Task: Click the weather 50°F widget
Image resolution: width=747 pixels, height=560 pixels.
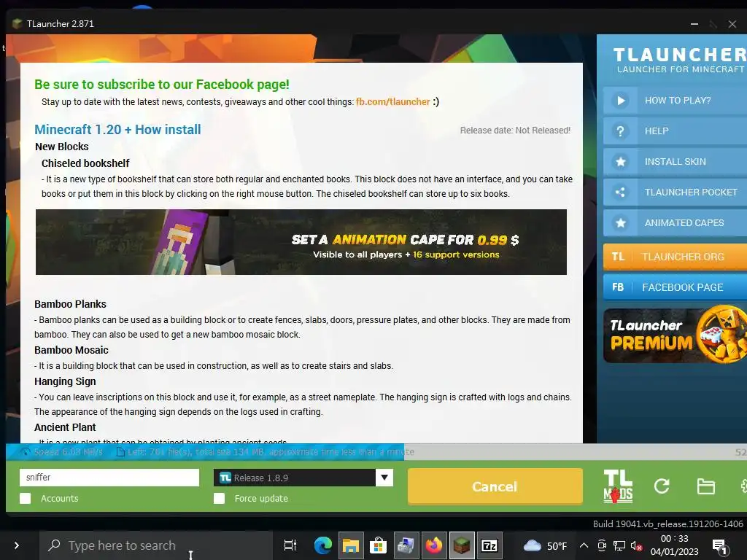Action: click(x=546, y=545)
